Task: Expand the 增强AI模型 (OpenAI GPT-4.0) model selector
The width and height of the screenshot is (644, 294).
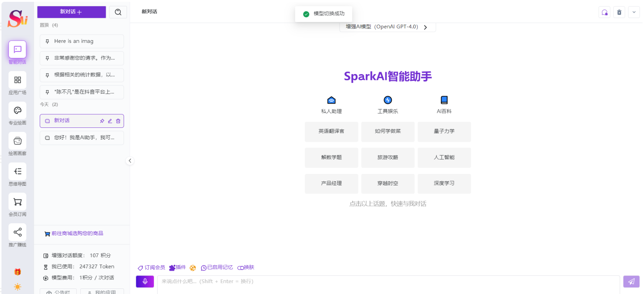Action: pos(387,27)
